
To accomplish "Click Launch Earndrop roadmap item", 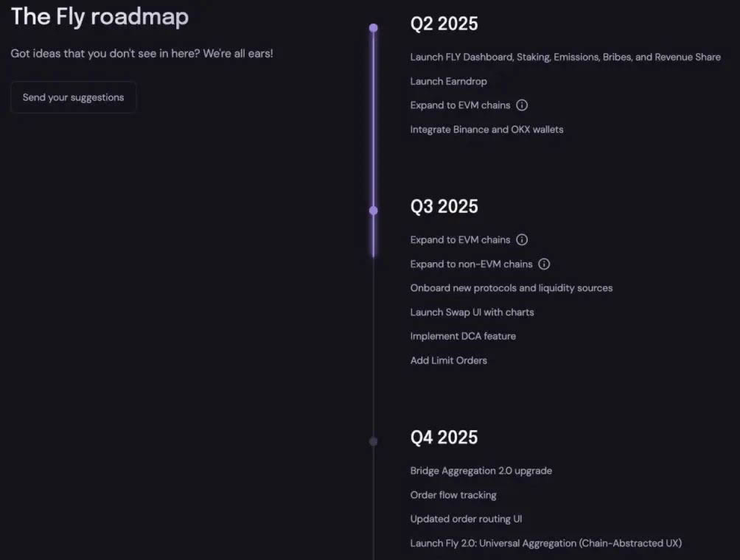I will click(x=448, y=81).
